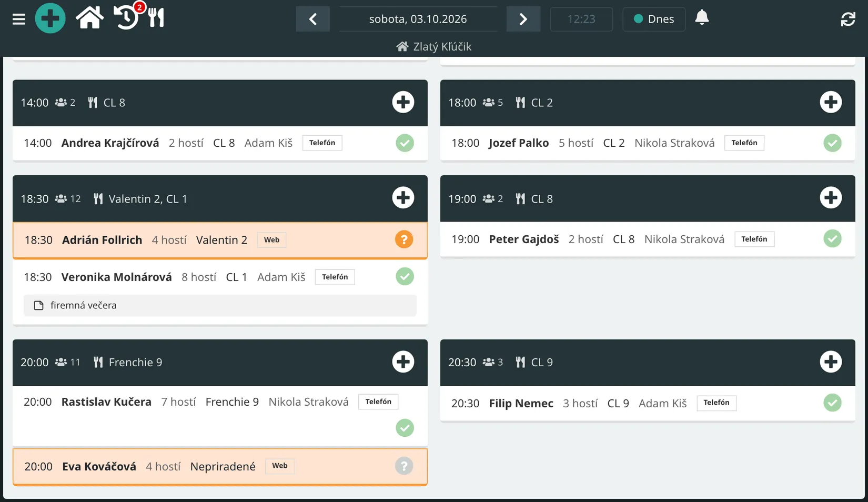
Task: Open the date picker sobota, 03.10.2026
Action: pos(418,19)
